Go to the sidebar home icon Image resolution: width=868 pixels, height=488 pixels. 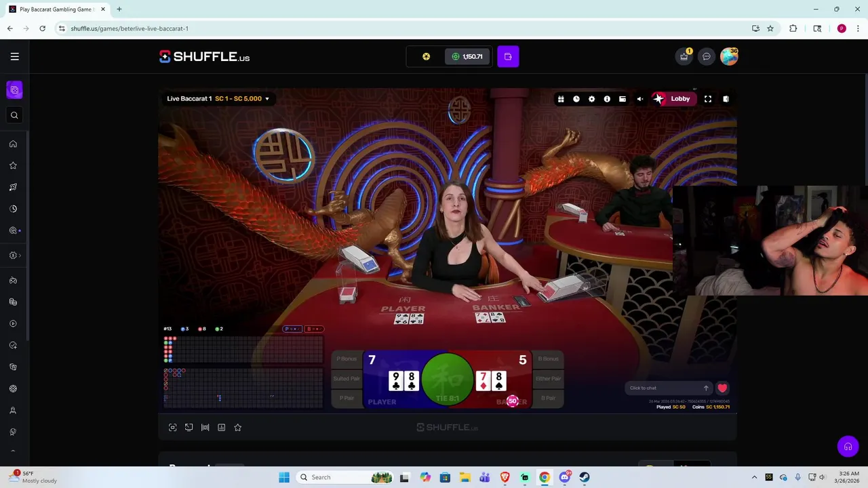[13, 144]
